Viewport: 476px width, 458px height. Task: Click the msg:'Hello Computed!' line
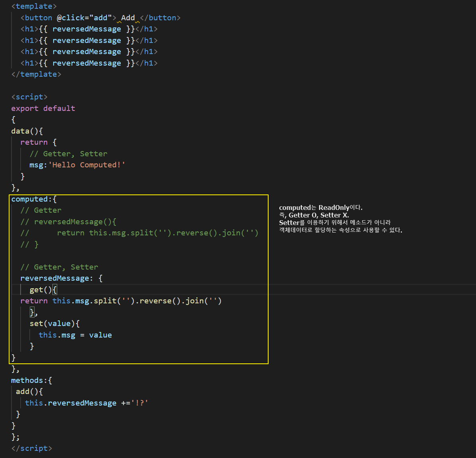point(77,165)
